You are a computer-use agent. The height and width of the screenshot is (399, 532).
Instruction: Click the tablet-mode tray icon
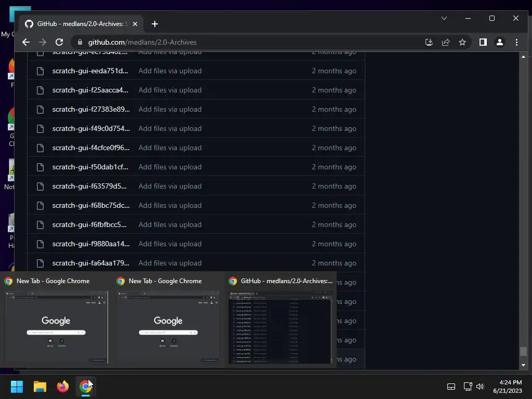(x=451, y=387)
